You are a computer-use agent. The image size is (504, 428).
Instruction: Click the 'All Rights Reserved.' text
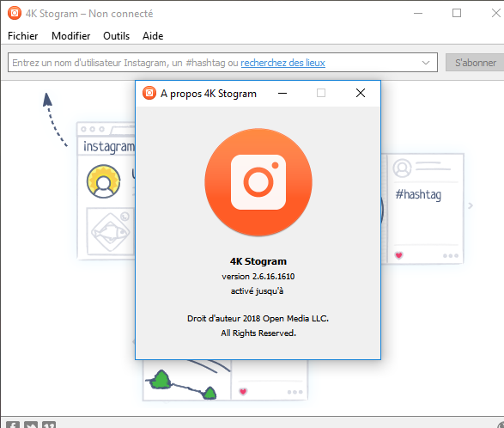[258, 333]
